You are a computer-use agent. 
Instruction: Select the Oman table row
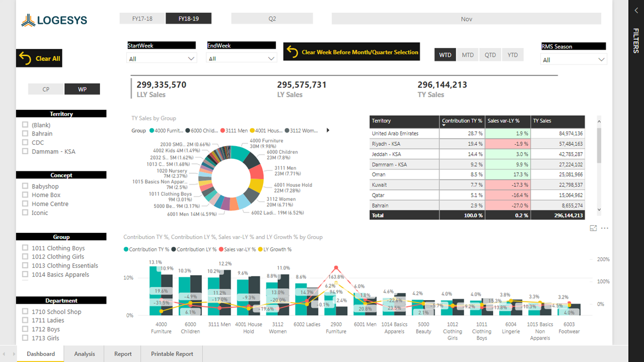click(x=477, y=175)
